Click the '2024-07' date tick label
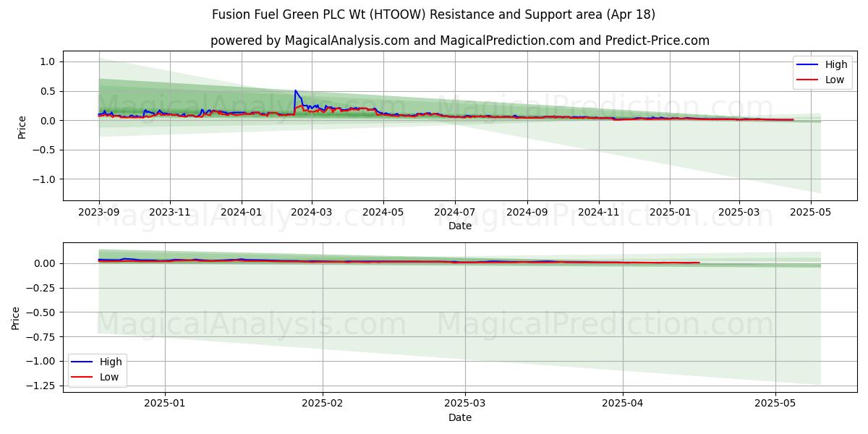This screenshot has width=868, height=434. [x=454, y=212]
